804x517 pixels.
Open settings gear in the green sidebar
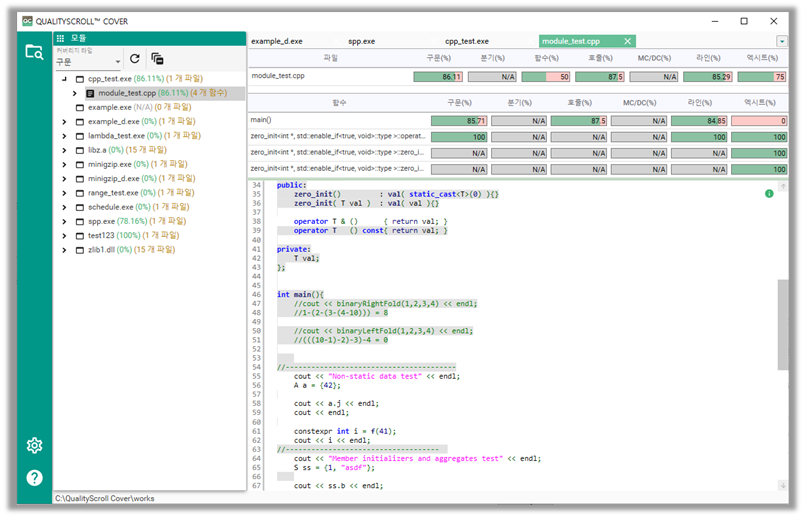[34, 445]
